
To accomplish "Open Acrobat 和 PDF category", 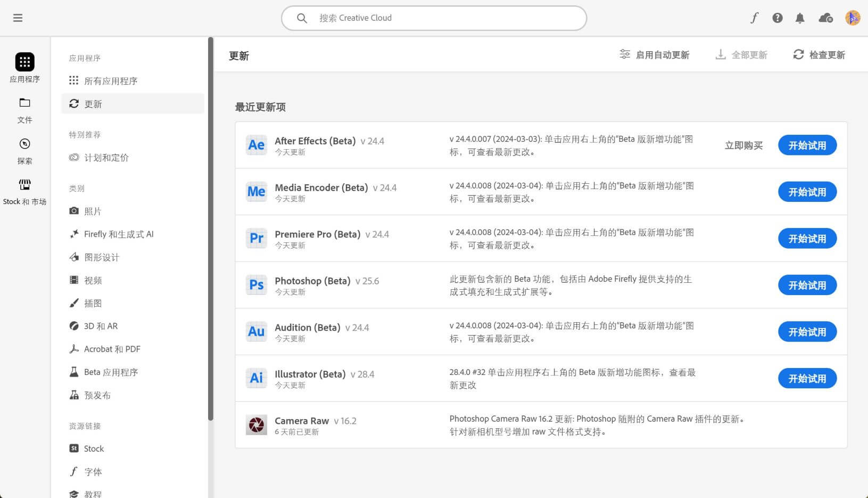I will 133,349.
